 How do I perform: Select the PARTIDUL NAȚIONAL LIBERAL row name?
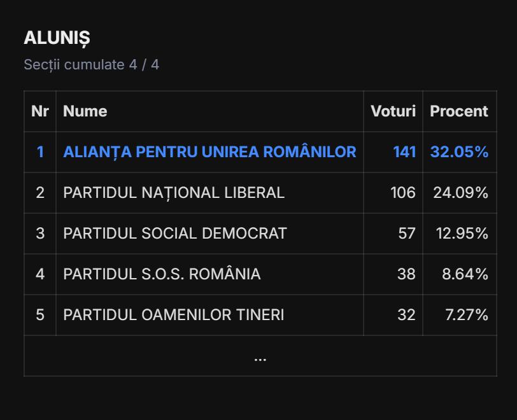[x=174, y=193]
